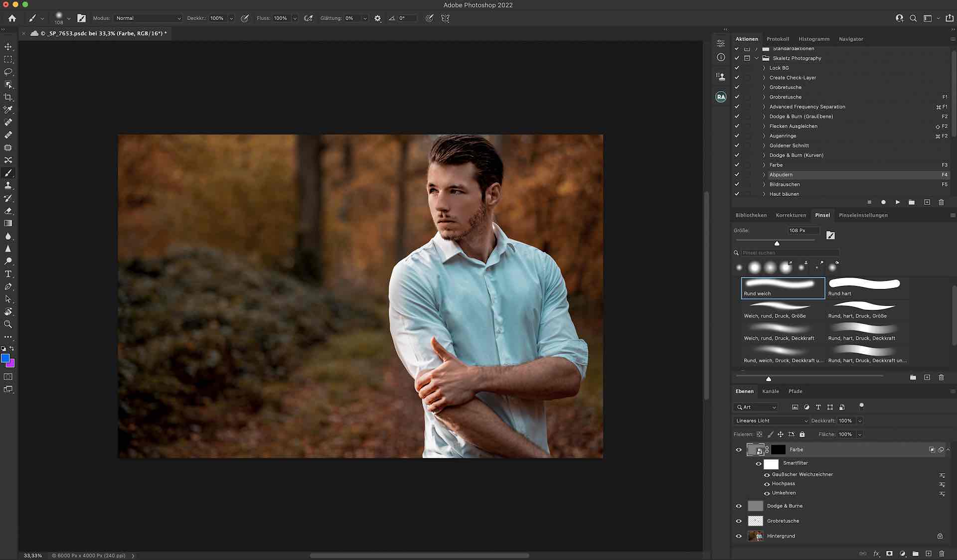Image resolution: width=957 pixels, height=560 pixels.
Task: Hide the Hintergrund layer
Action: click(x=739, y=536)
